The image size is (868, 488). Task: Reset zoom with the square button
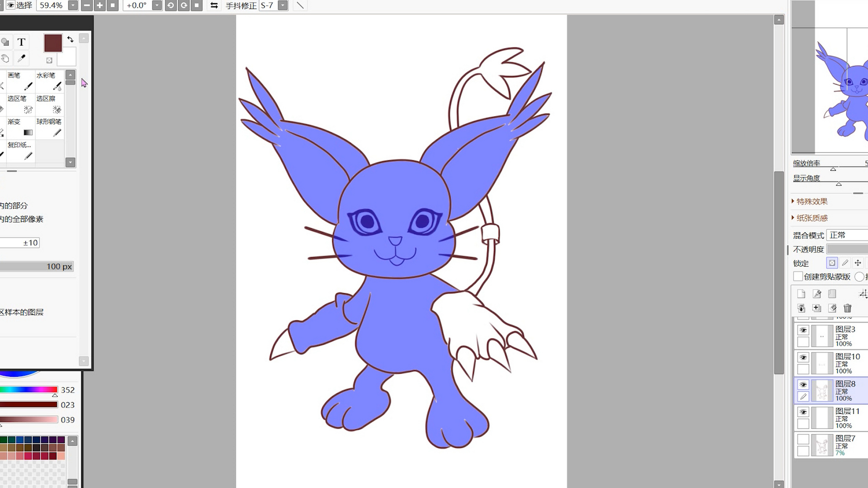113,5
